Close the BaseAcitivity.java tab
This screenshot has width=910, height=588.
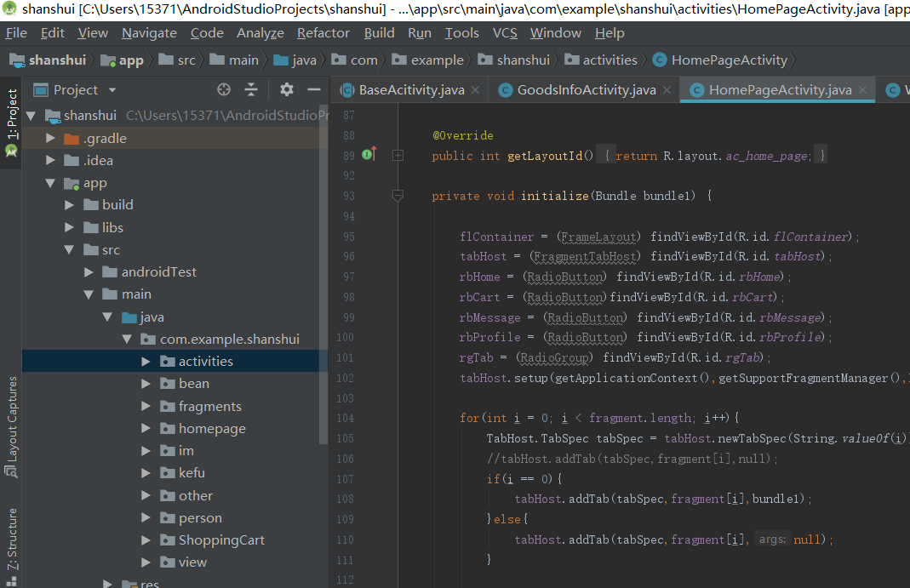475,90
